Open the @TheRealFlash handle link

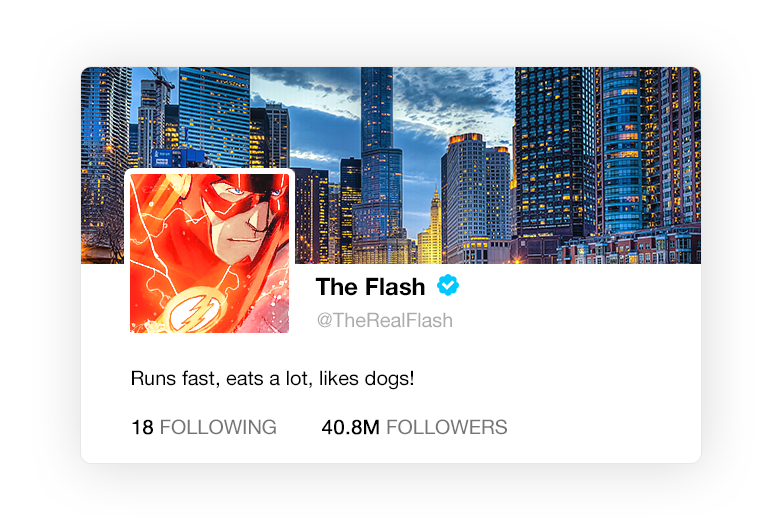click(385, 320)
